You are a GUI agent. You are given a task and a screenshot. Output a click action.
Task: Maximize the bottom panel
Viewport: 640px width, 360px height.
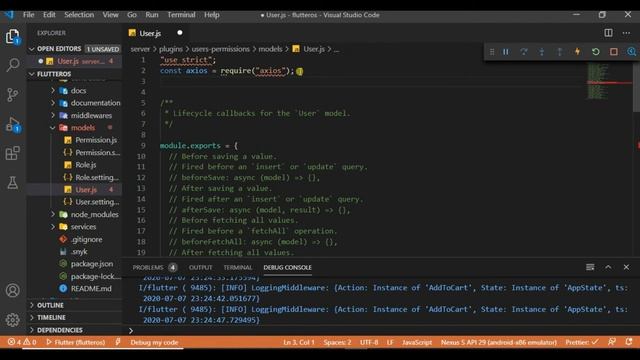tap(608, 267)
